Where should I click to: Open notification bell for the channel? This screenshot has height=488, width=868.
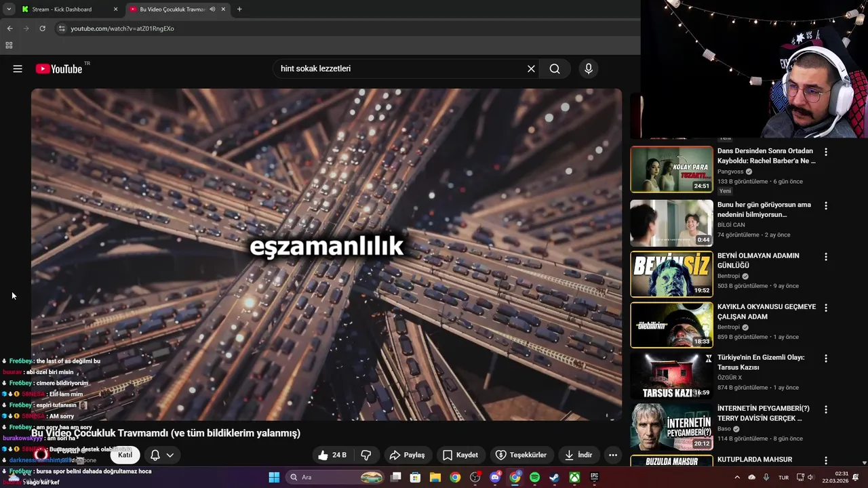point(155,455)
